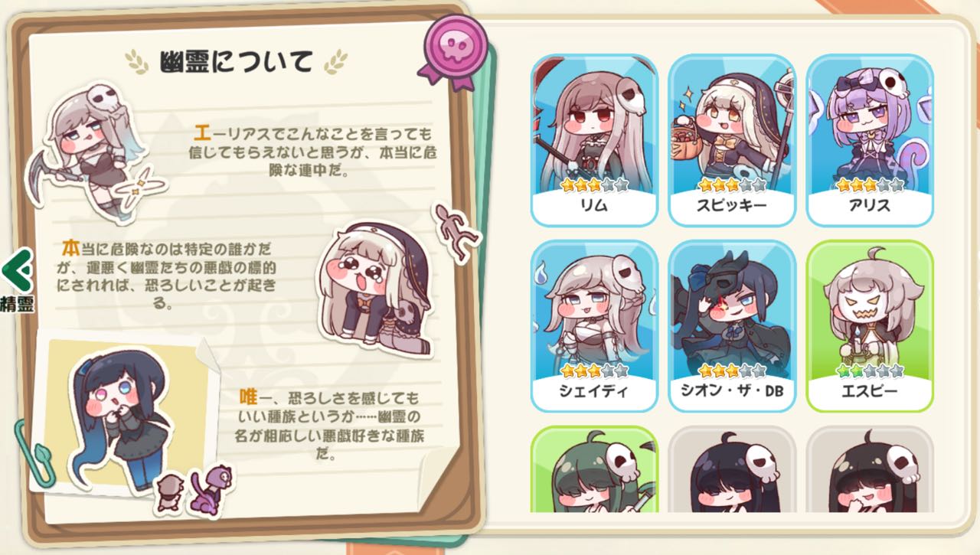Image resolution: width=980 pixels, height=555 pixels.
Task: Choose the アリス character card
Action: [x=870, y=140]
